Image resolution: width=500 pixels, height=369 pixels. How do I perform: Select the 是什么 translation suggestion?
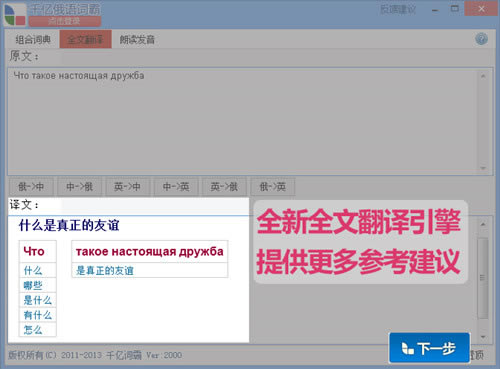tap(37, 300)
